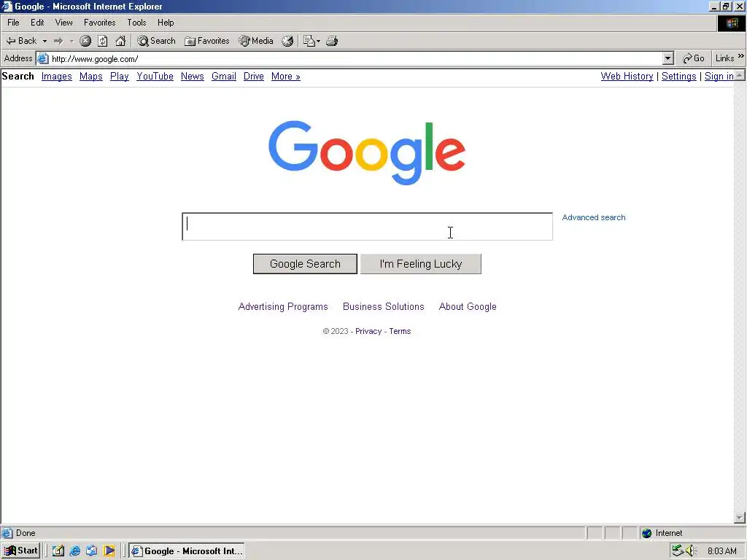Open the Search pane from toolbar
Image resolution: width=747 pixels, height=560 pixels.
pyautogui.click(x=156, y=41)
